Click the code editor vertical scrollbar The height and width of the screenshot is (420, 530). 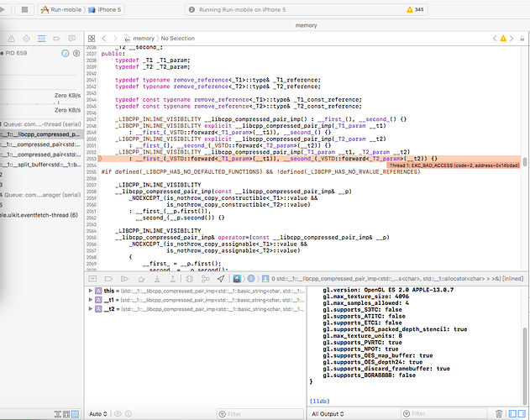point(525,162)
